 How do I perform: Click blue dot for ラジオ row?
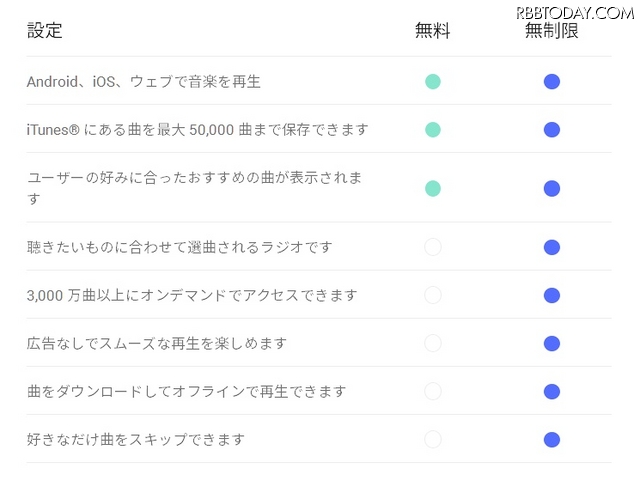click(551, 247)
